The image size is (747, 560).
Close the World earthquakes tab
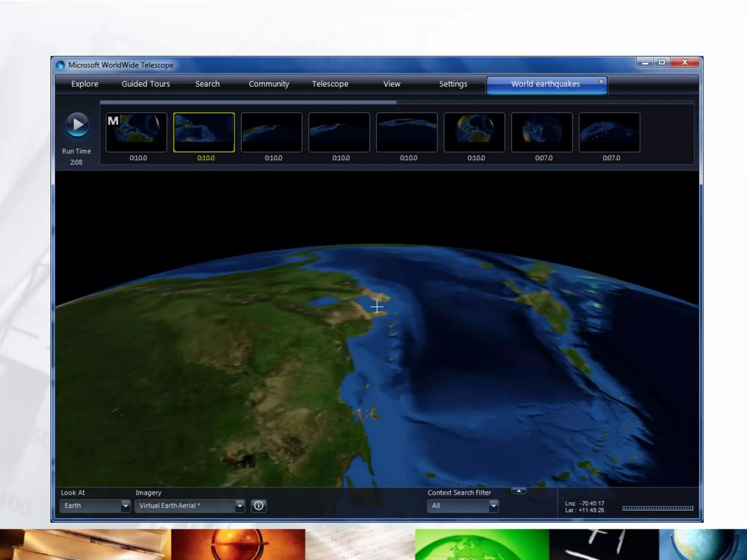[601, 81]
